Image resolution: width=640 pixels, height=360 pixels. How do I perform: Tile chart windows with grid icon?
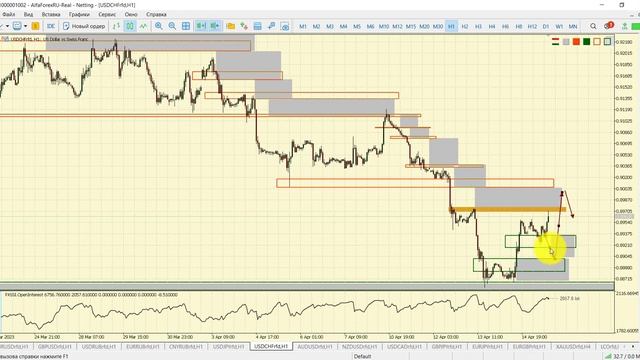pyautogui.click(x=186, y=26)
